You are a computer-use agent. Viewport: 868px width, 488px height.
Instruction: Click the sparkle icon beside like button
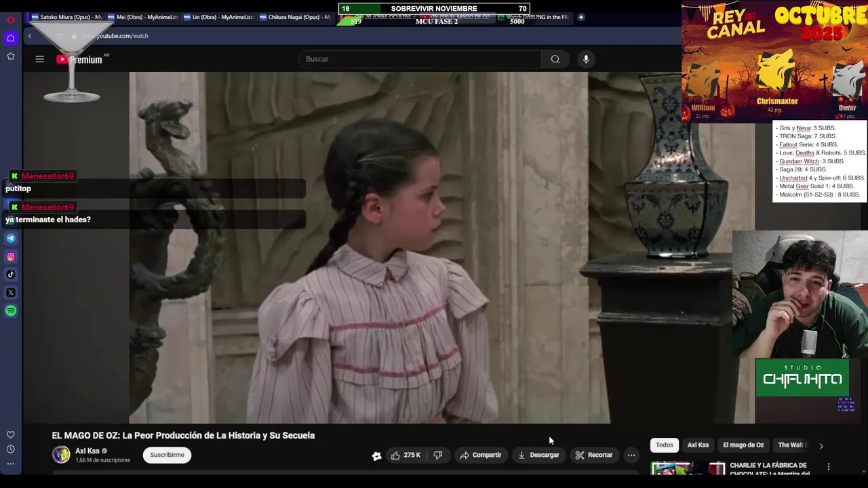[x=377, y=455]
